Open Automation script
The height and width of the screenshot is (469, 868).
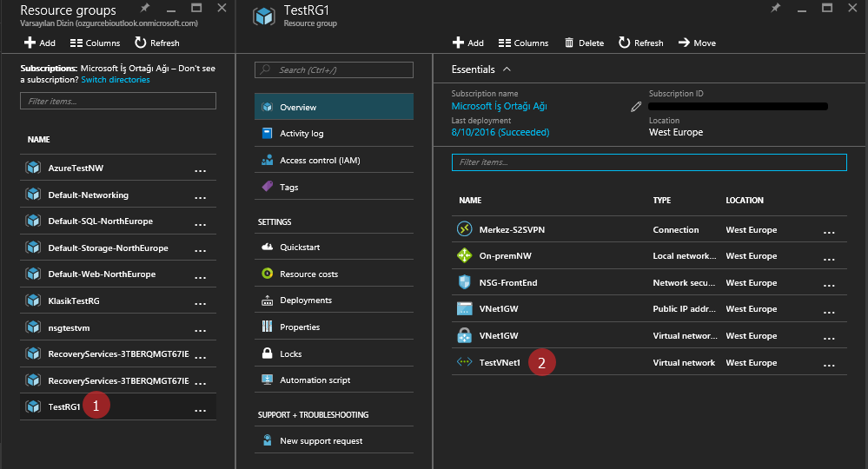[334, 380]
